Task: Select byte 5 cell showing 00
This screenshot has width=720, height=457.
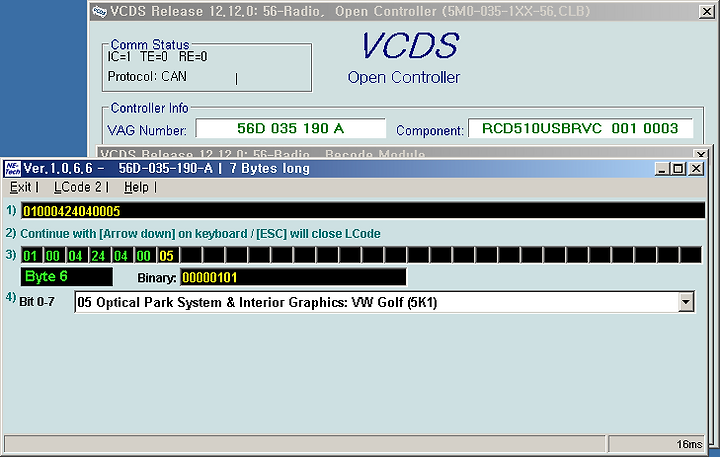Action: coord(145,255)
